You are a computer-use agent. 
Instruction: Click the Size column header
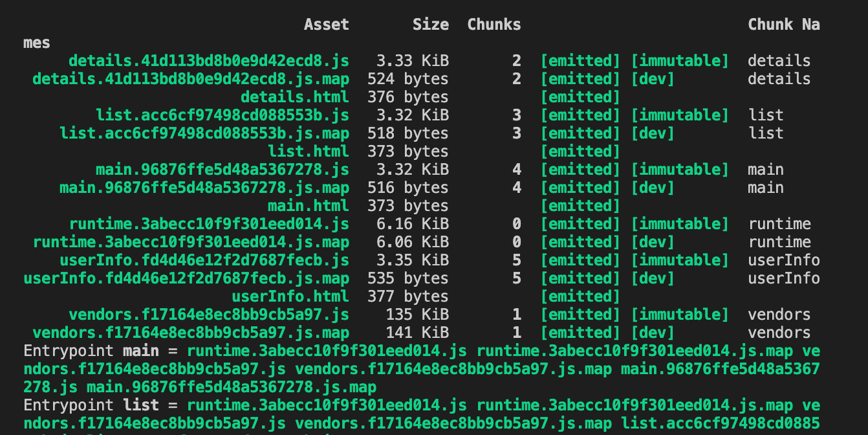pyautogui.click(x=431, y=25)
